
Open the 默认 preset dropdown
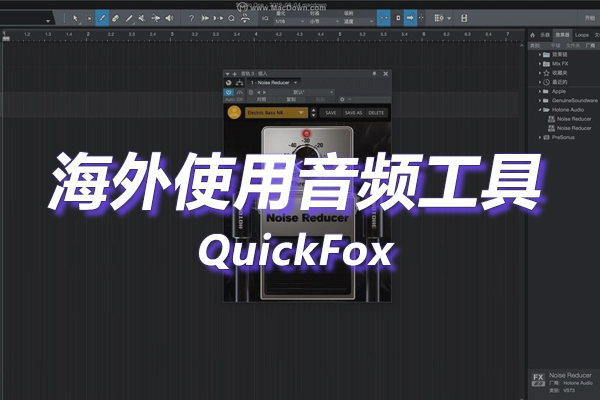pos(301,92)
